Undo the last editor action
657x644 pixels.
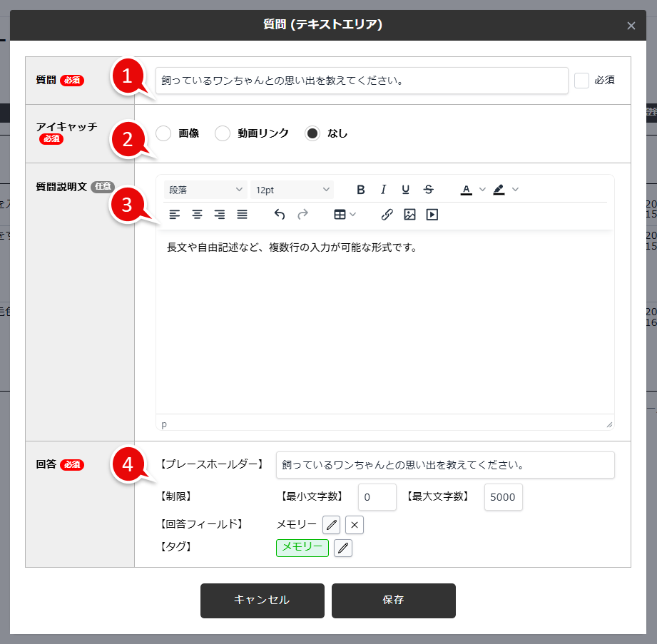280,214
